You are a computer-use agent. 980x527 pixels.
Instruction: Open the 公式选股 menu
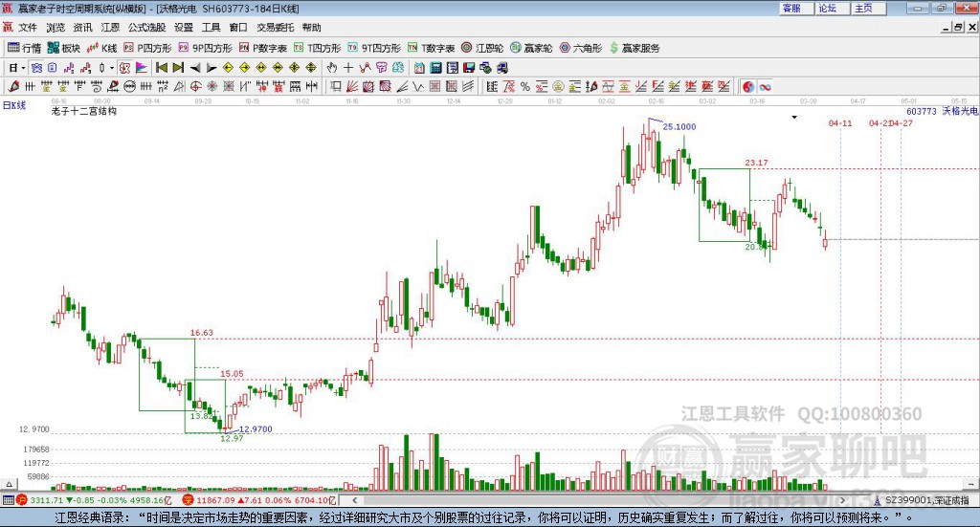coord(146,28)
